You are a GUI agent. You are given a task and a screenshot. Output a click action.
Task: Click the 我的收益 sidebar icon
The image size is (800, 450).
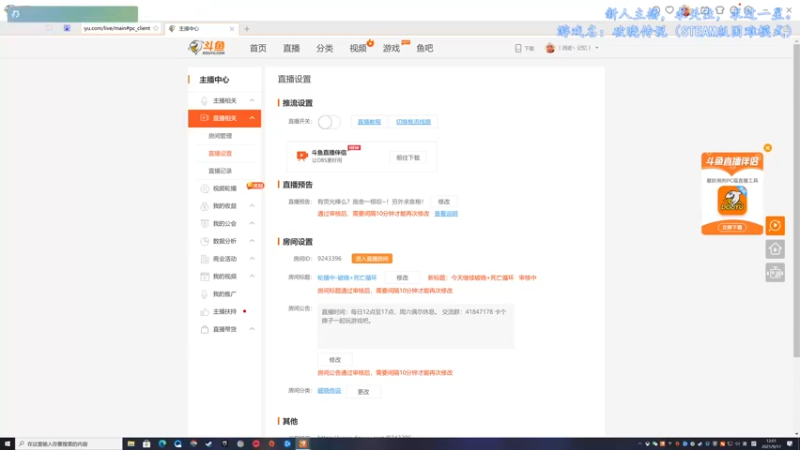pyautogui.click(x=205, y=206)
